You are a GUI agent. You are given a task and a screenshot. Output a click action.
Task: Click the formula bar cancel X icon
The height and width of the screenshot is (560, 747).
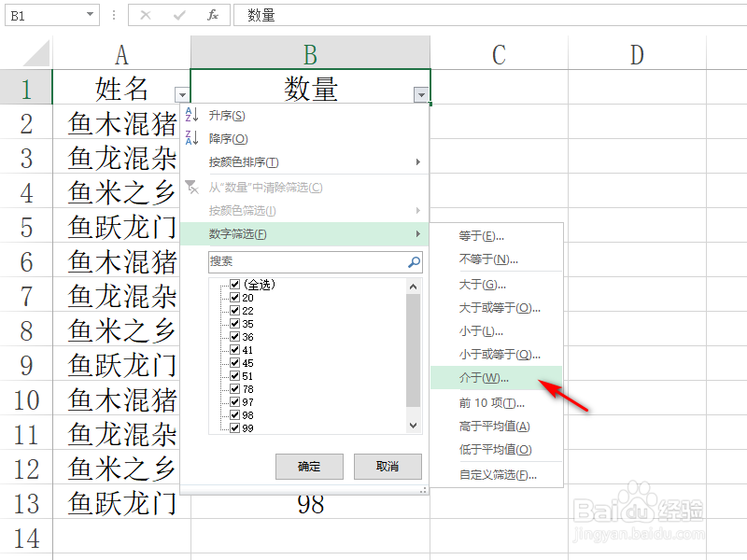(146, 15)
